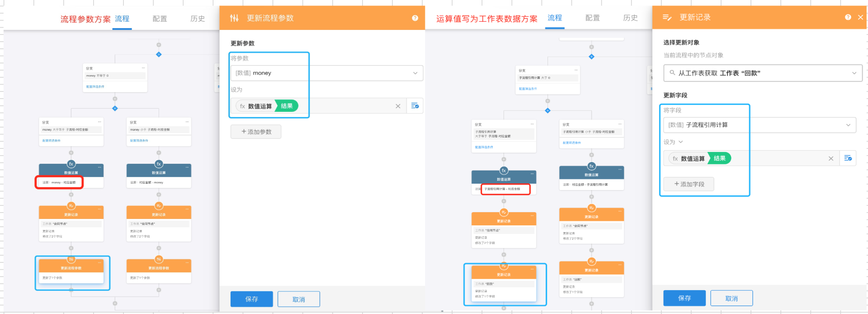
Task: Clear the 数值运算 value under 更新参数
Action: coord(398,106)
